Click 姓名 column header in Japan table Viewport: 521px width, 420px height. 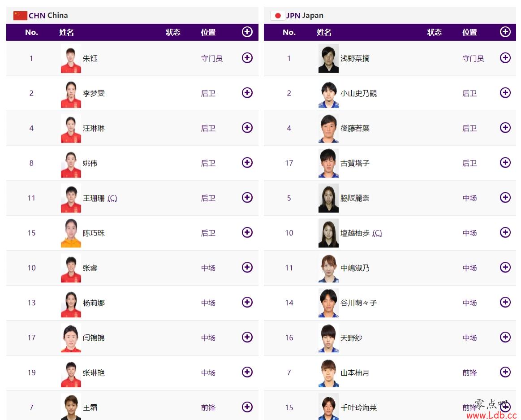click(324, 32)
